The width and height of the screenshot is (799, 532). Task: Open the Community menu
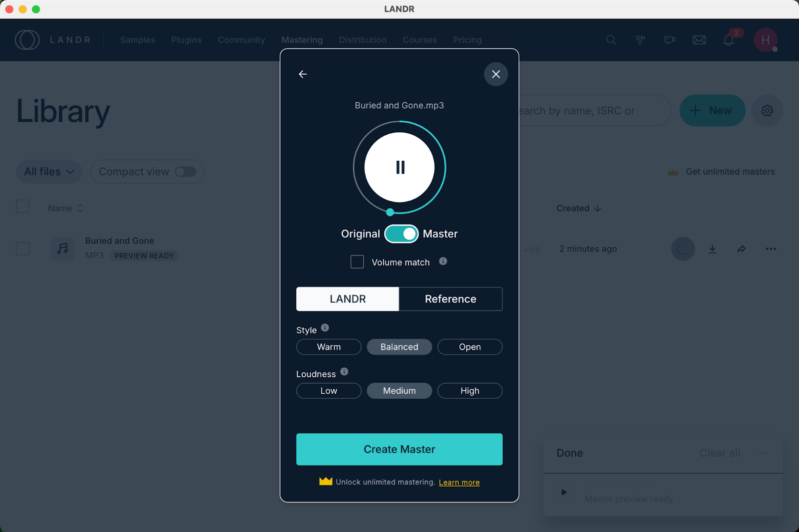tap(242, 40)
